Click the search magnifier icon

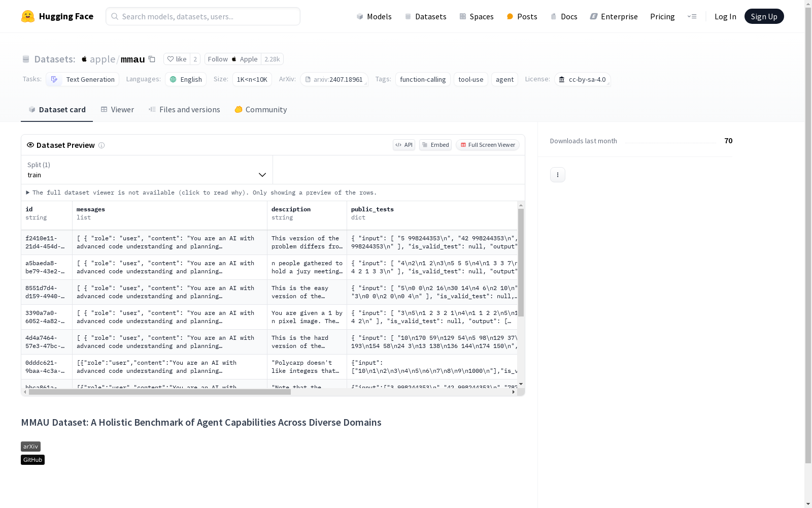pyautogui.click(x=115, y=16)
